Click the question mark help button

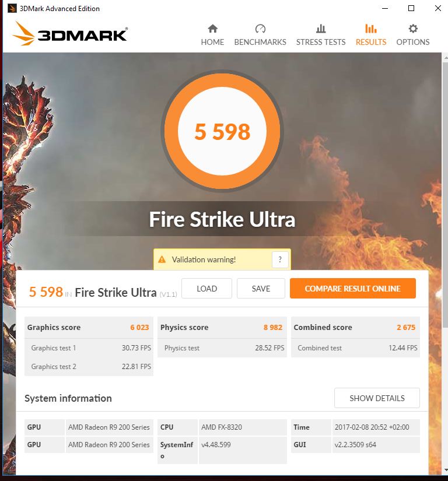[280, 259]
